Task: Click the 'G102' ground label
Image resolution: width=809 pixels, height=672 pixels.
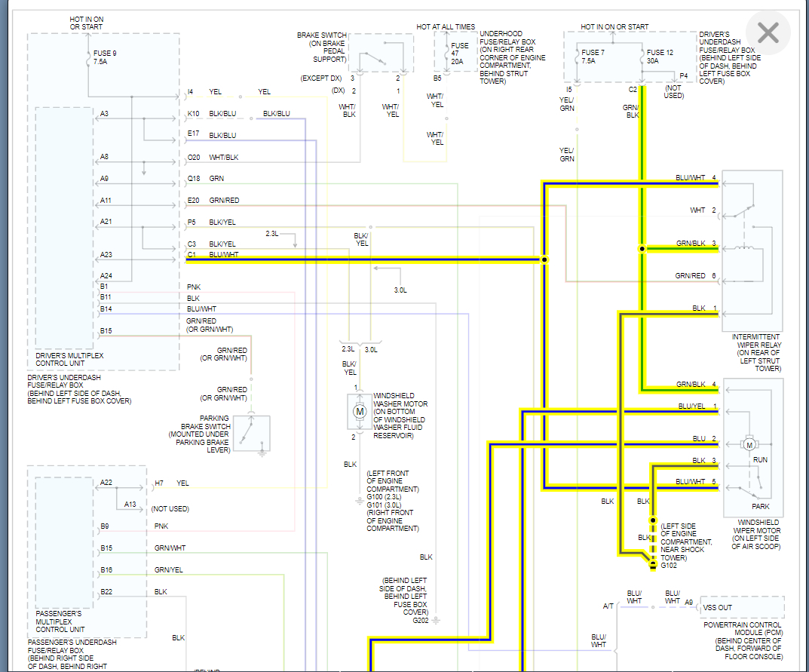Action: click(669, 565)
